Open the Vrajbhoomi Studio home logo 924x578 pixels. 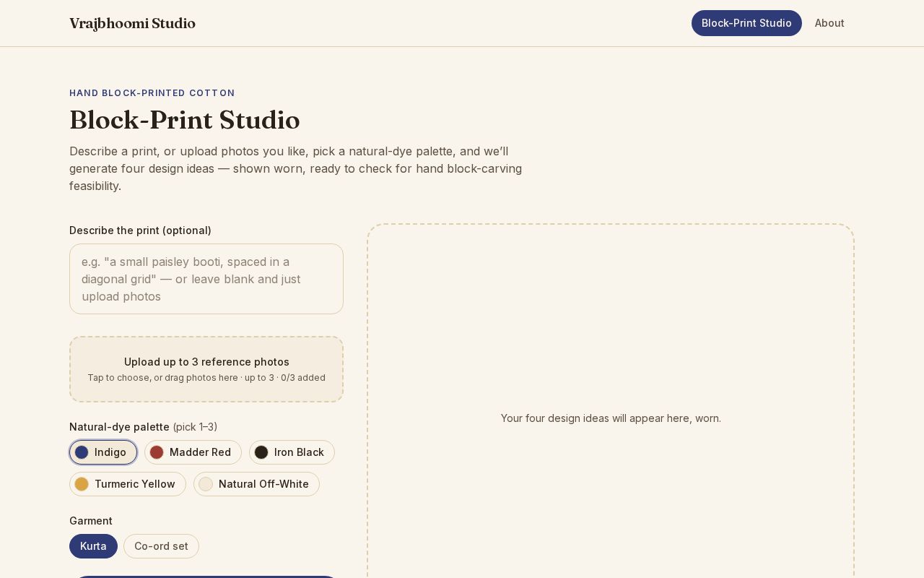pyautogui.click(x=132, y=23)
